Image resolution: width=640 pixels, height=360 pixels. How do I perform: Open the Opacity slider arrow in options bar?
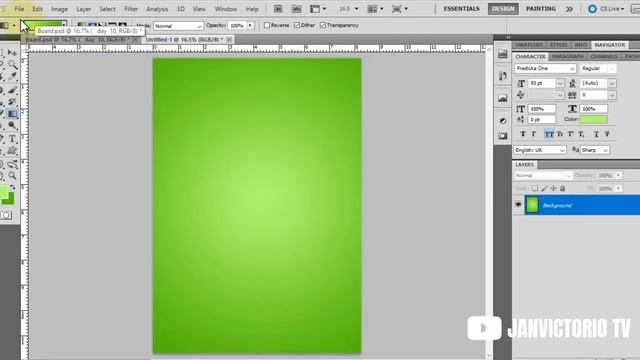[250, 25]
